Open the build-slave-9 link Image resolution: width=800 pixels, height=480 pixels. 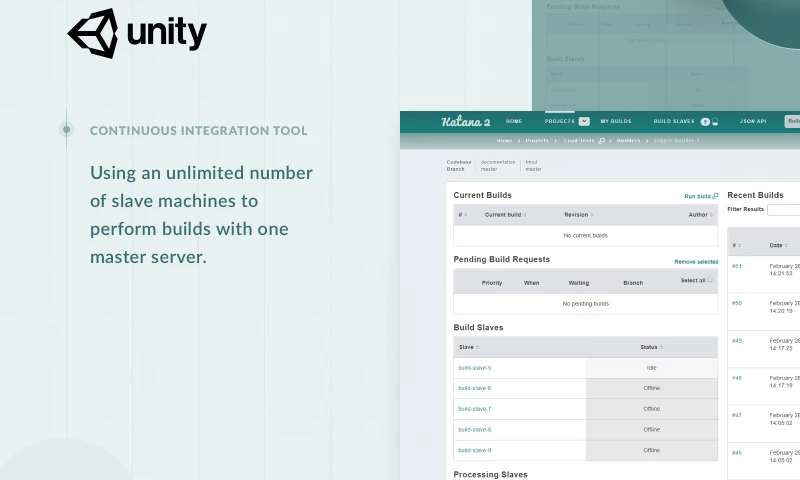[474, 450]
